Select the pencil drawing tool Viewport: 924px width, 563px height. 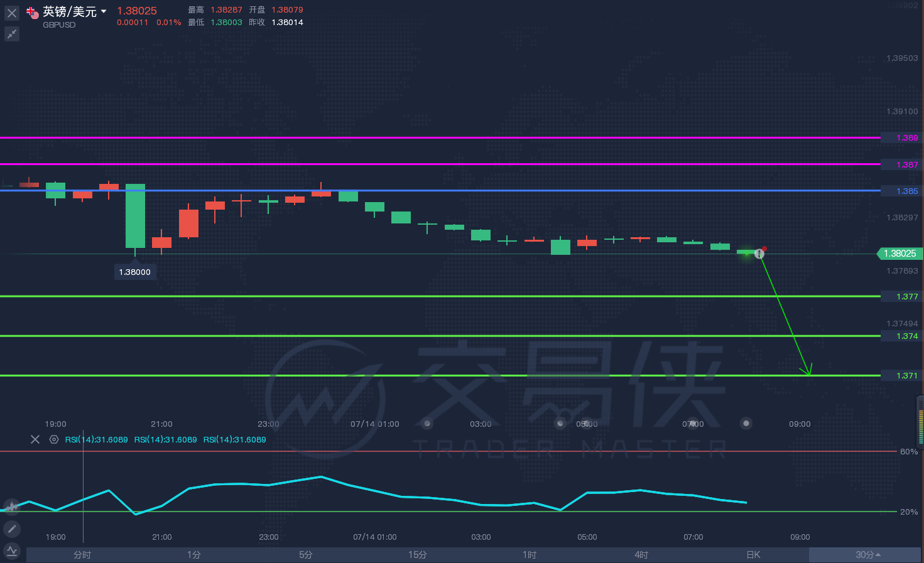(x=12, y=528)
